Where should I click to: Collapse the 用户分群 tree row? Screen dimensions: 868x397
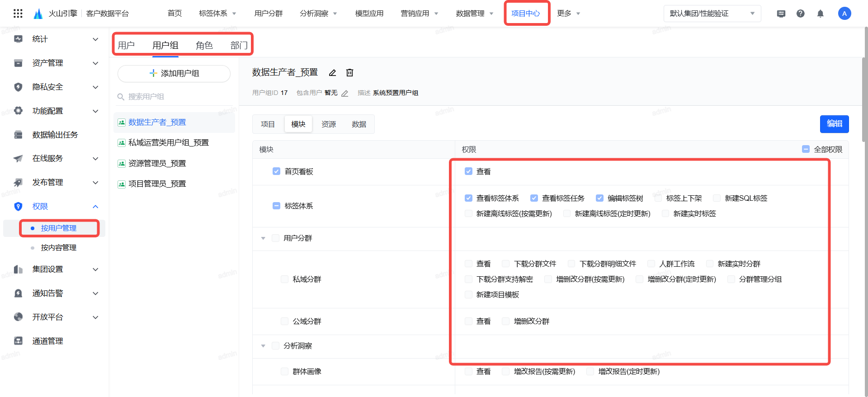click(x=263, y=238)
